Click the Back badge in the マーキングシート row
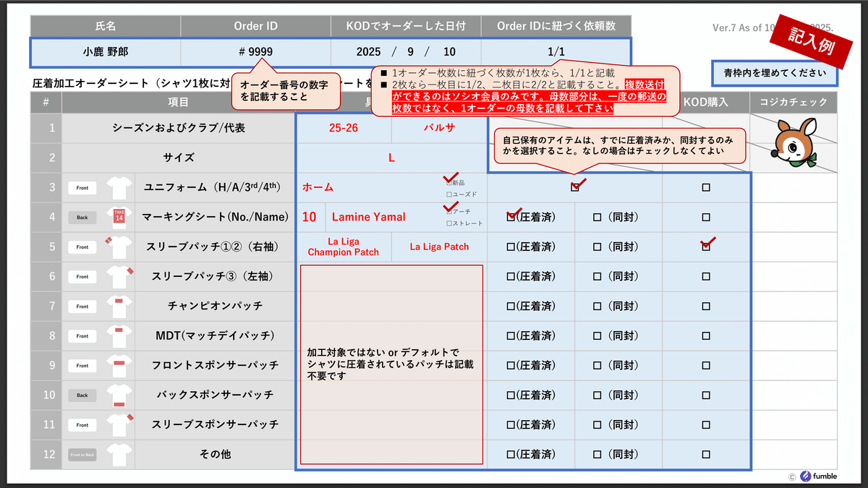This screenshot has height=488, width=868. click(x=82, y=217)
